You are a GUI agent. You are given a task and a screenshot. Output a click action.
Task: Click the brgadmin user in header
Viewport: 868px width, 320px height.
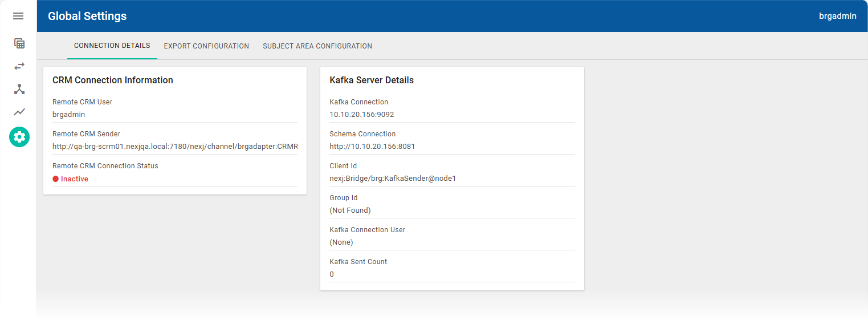tap(837, 16)
